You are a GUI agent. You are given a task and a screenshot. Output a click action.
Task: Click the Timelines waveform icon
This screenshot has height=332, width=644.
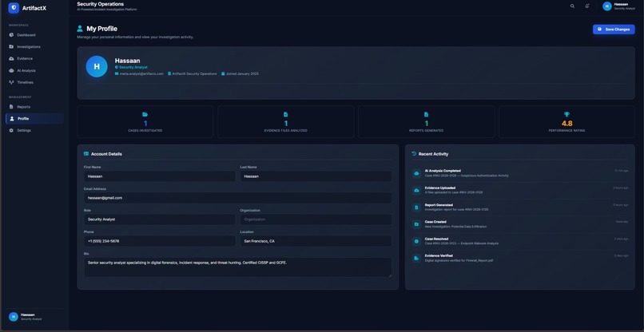(x=11, y=82)
